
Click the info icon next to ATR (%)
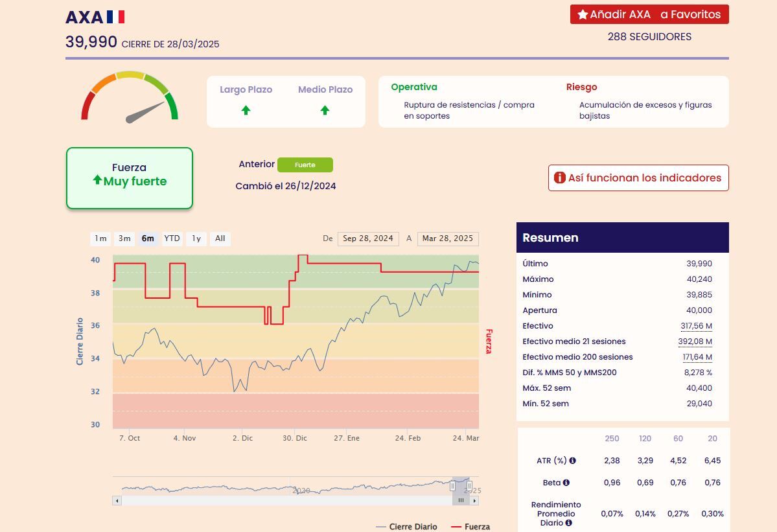573,461
